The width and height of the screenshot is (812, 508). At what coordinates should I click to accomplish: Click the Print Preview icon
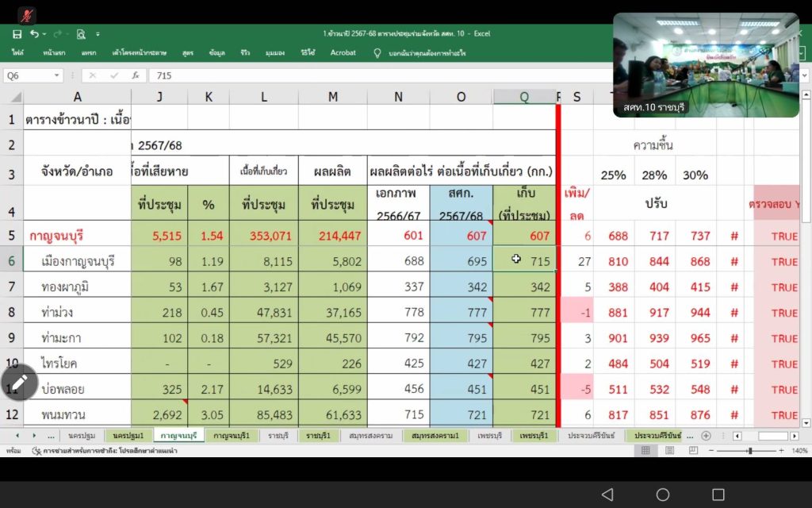81,34
